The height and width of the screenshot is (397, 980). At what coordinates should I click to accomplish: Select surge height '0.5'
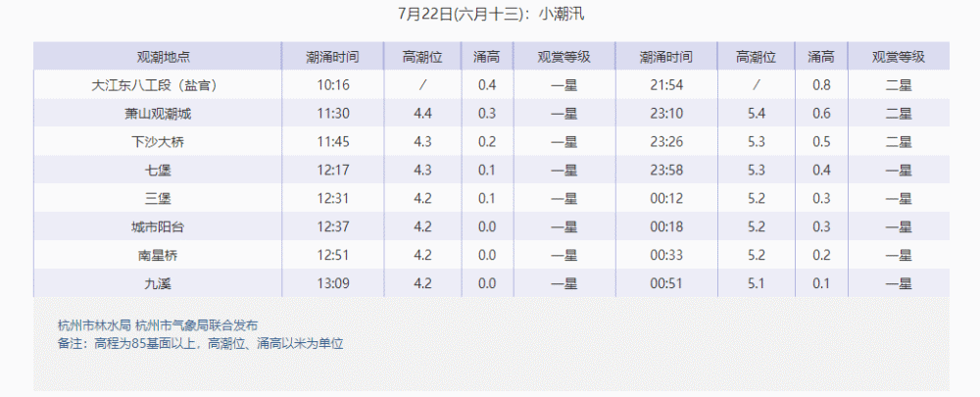pyautogui.click(x=821, y=142)
